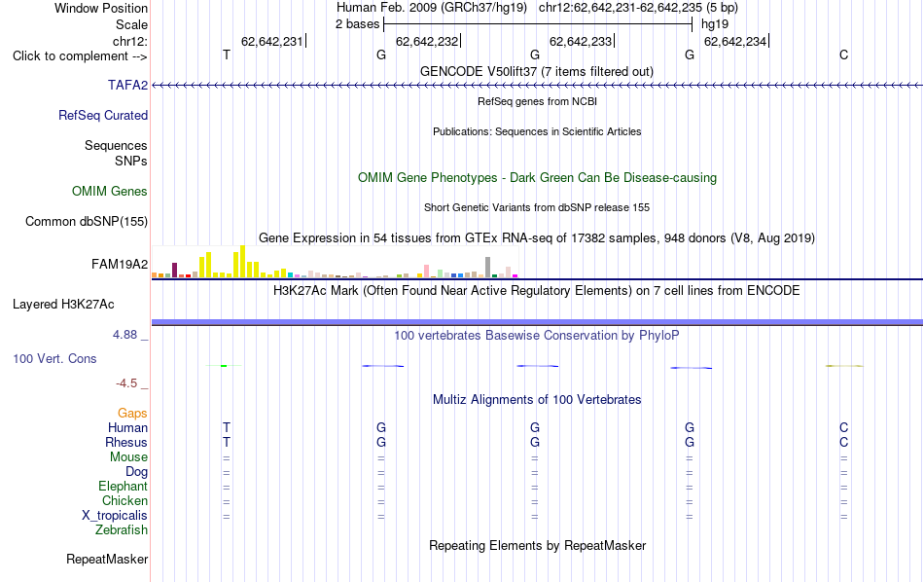Screen dimensions: 924x582
Task: Open the Layered H3K27Ac track label
Action: pos(63,305)
